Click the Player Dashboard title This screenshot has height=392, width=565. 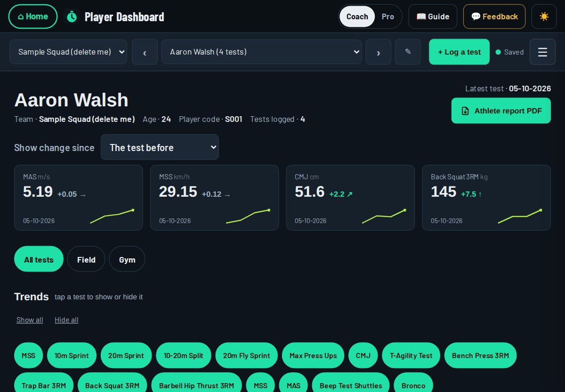[x=124, y=17]
